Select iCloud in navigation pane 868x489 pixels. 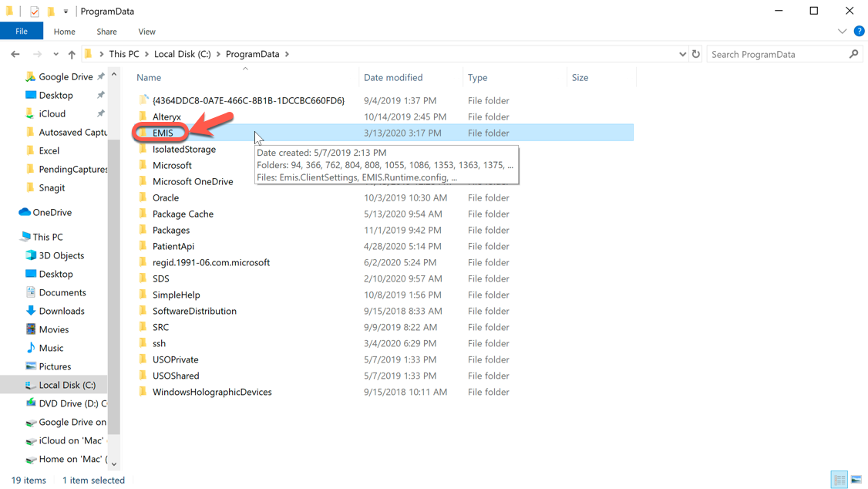pyautogui.click(x=52, y=113)
